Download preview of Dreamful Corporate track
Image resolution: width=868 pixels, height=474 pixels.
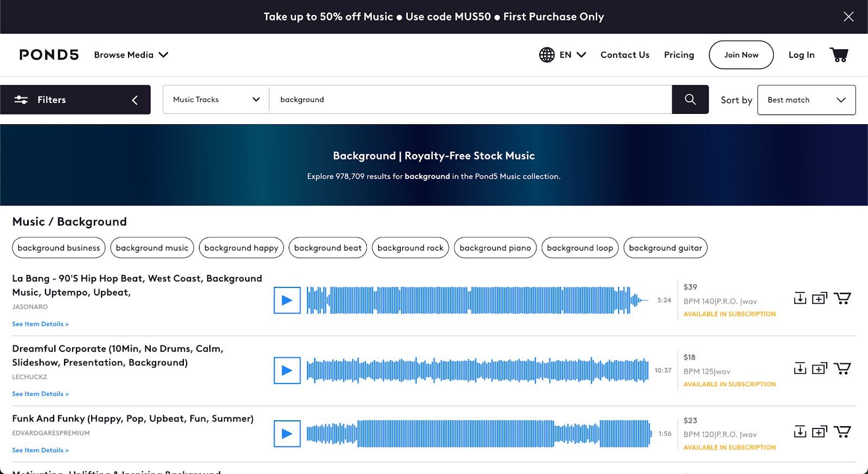(800, 368)
